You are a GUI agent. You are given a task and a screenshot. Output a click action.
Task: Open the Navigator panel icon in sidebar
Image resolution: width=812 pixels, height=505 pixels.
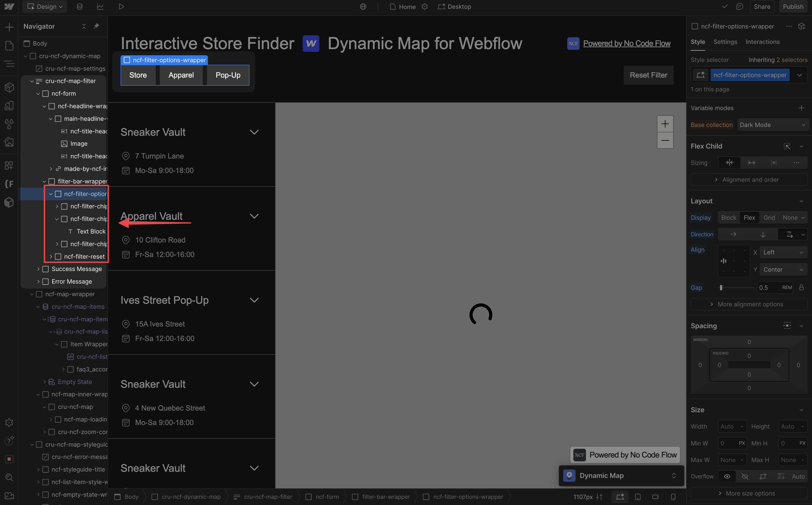pos(9,63)
